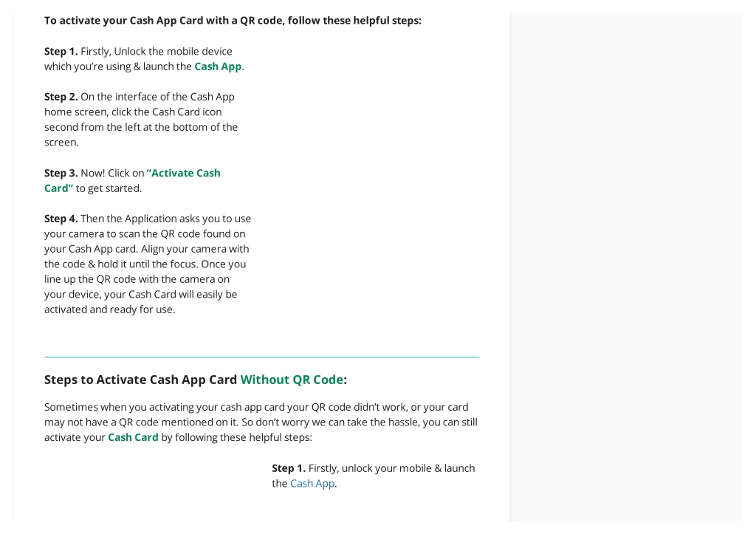Click the "Steps to Activate Cash App Card" heading text
Image resolution: width=756 pixels, height=534 pixels.
(x=141, y=380)
